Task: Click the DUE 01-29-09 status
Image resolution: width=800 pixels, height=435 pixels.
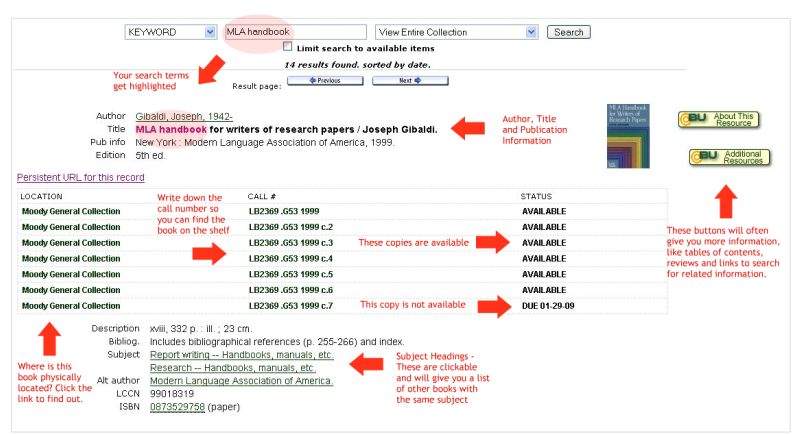Action: click(548, 306)
